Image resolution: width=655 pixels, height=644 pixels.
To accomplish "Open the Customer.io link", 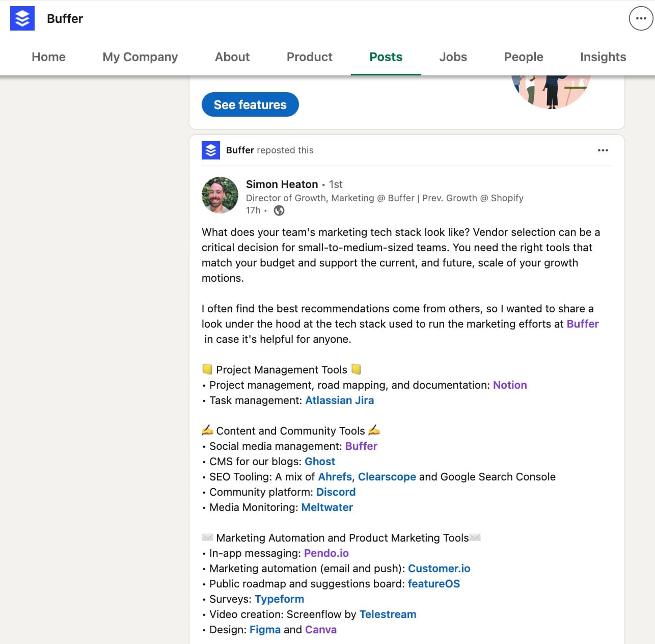I will [439, 568].
